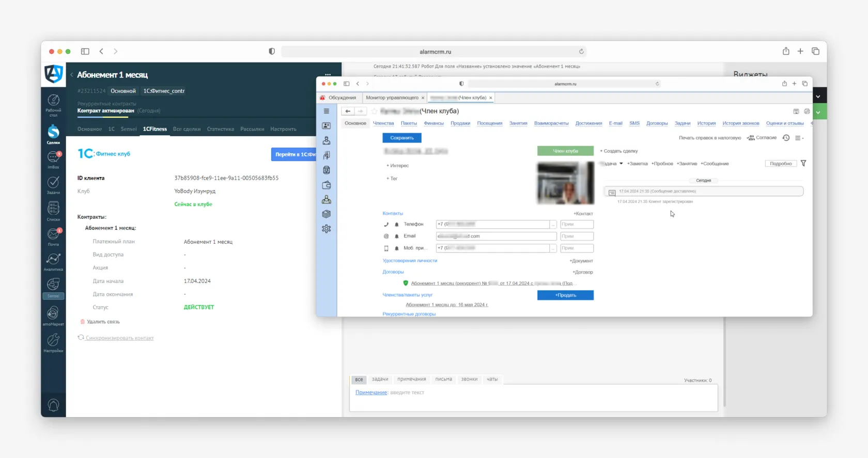Add client to favorites with star icon
The width and height of the screenshot is (868, 458).
[375, 111]
